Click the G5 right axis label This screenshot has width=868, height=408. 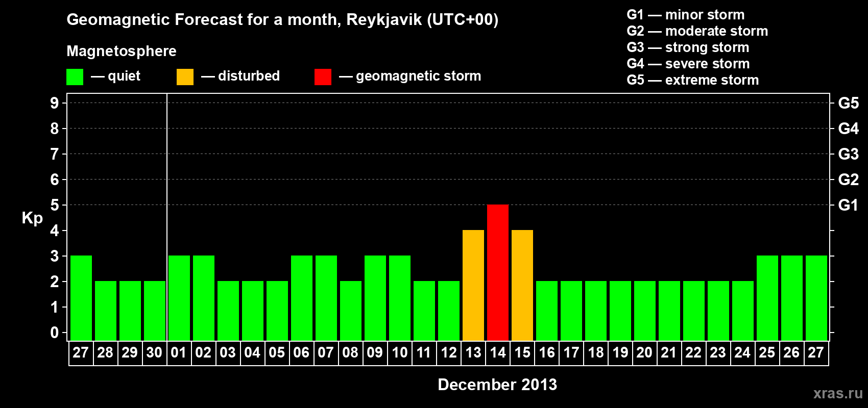(x=849, y=103)
